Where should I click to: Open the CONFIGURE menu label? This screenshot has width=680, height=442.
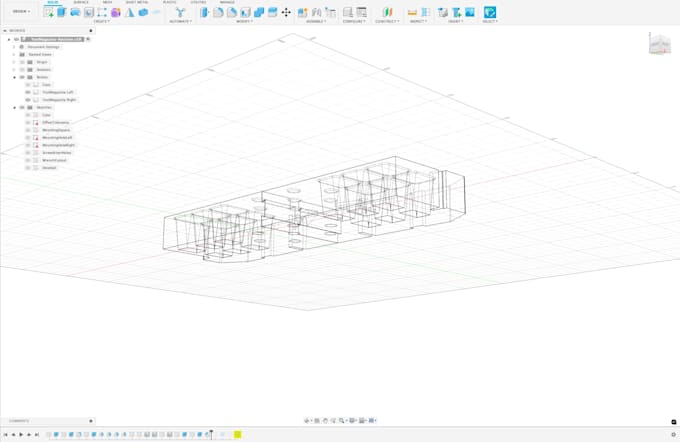pyautogui.click(x=354, y=21)
